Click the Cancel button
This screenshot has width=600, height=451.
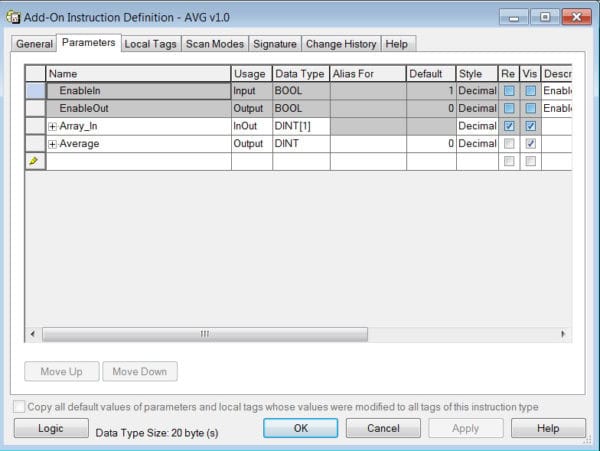coord(383,428)
